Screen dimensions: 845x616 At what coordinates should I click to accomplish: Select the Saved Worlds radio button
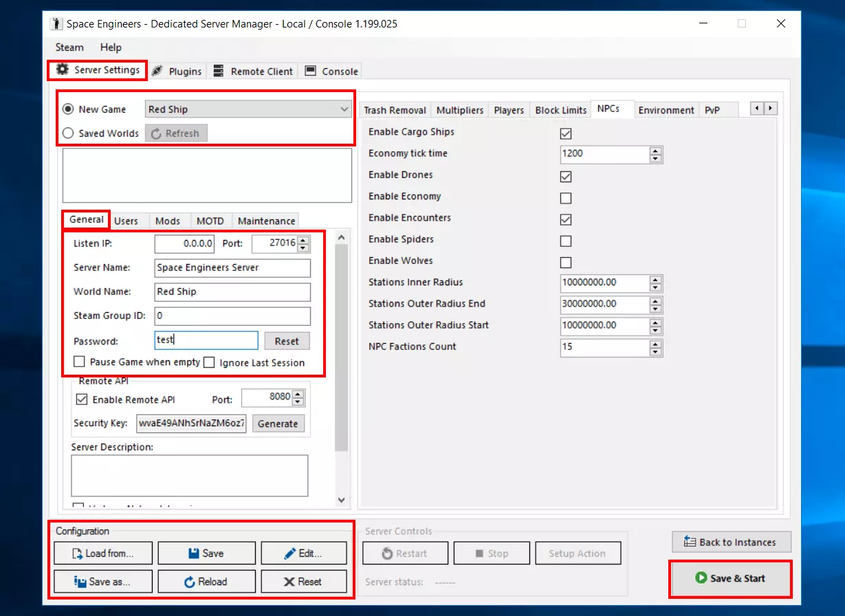tap(68, 133)
